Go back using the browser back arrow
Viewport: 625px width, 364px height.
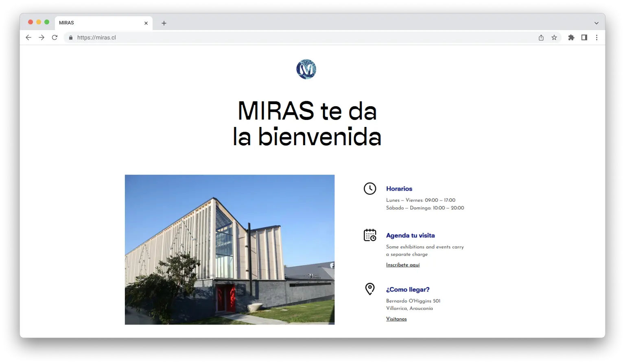click(x=28, y=37)
